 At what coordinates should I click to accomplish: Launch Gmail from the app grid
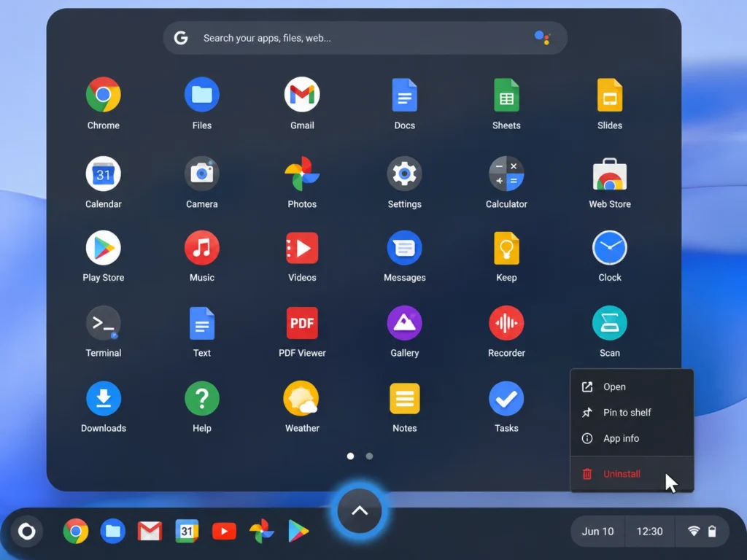click(302, 94)
